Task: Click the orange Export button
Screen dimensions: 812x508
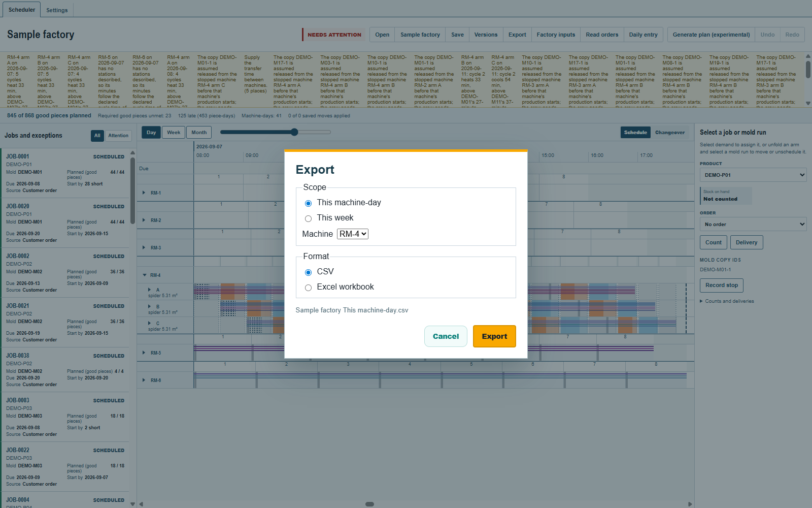Action: [x=494, y=336]
